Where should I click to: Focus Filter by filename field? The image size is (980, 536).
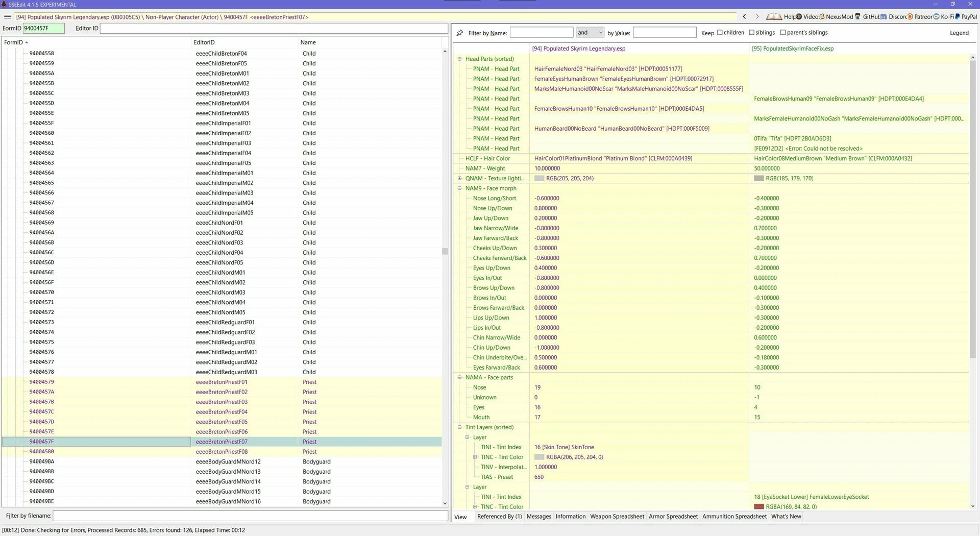(x=251, y=516)
